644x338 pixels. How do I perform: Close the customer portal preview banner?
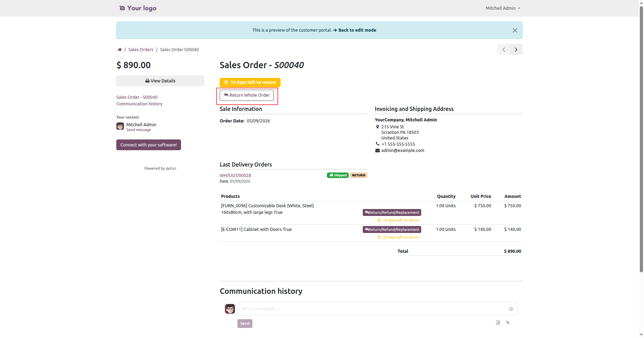(x=515, y=31)
